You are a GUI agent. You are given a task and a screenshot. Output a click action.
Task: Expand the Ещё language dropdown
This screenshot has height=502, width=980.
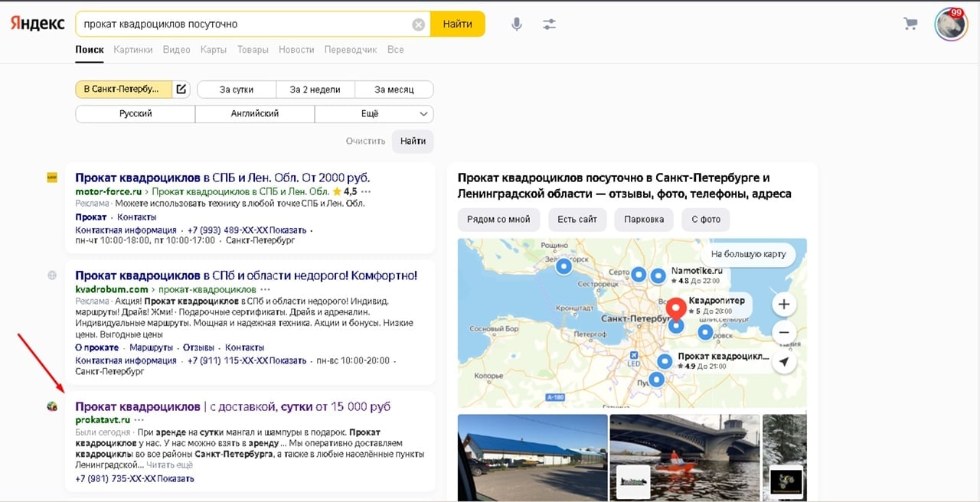click(x=374, y=114)
